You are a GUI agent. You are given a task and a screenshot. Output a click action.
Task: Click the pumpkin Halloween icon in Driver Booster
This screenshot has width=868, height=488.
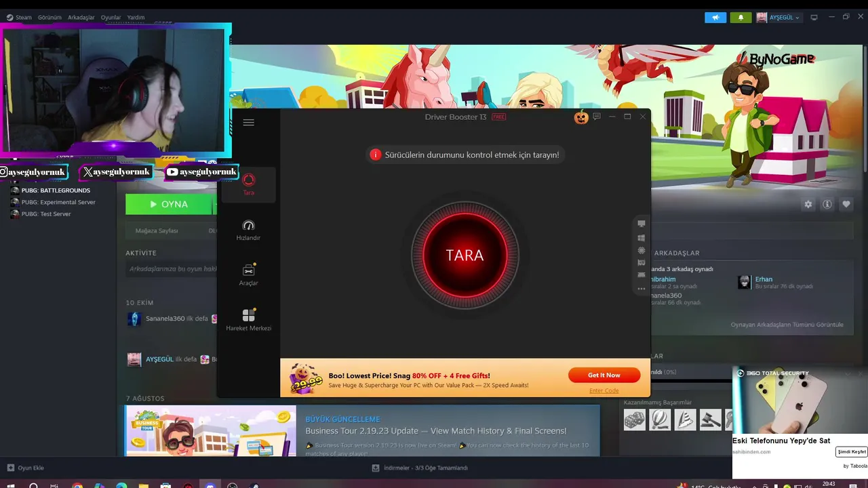click(581, 117)
